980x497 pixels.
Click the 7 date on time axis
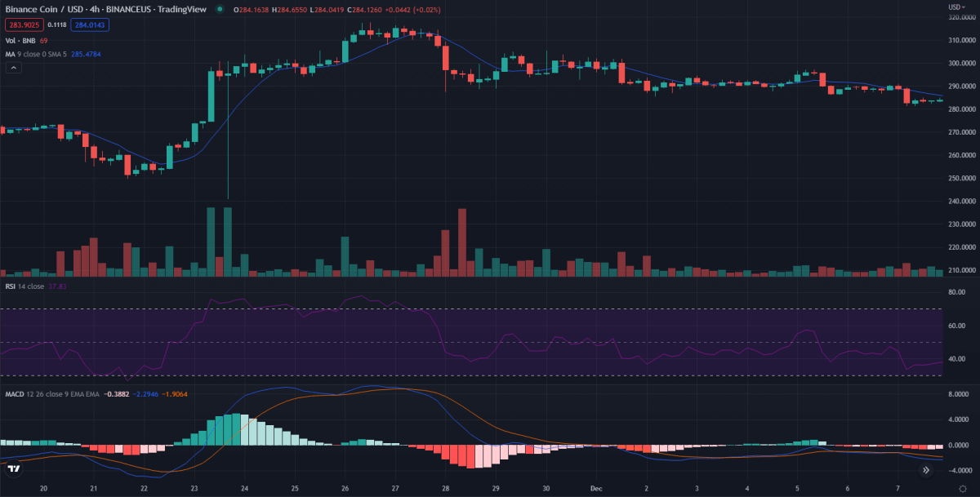pyautogui.click(x=898, y=488)
